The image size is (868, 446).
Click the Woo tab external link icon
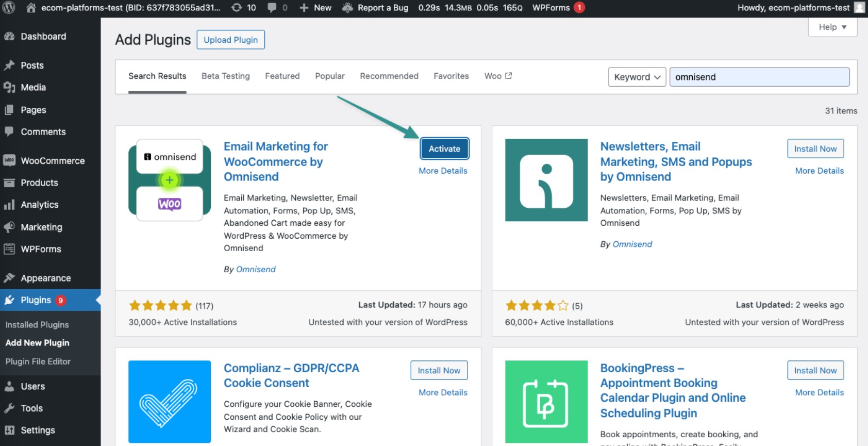[x=509, y=76]
